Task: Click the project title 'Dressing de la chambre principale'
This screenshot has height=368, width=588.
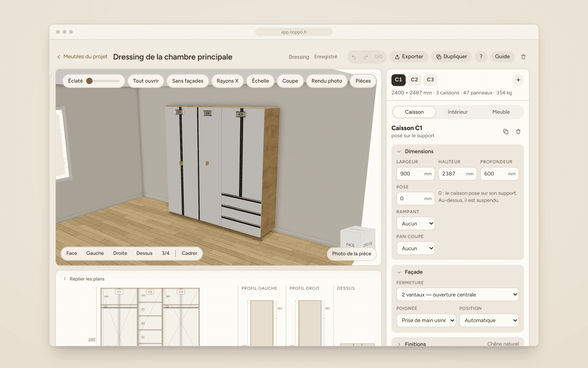Action: 173,57
